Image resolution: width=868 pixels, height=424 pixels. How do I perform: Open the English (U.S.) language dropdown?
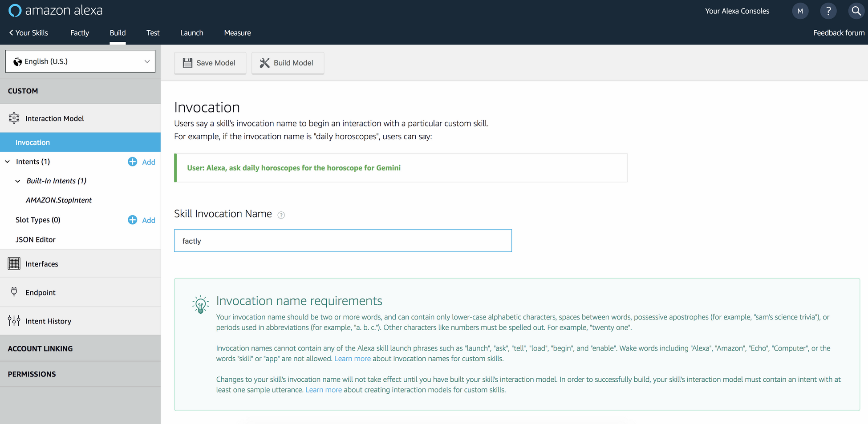80,61
